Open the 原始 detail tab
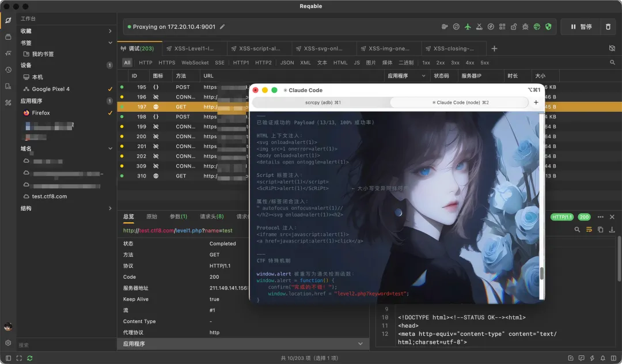This screenshot has width=622, height=364. tap(151, 217)
